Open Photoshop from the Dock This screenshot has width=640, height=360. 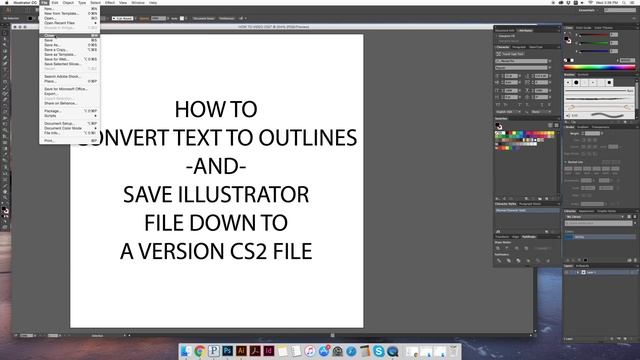click(x=227, y=351)
